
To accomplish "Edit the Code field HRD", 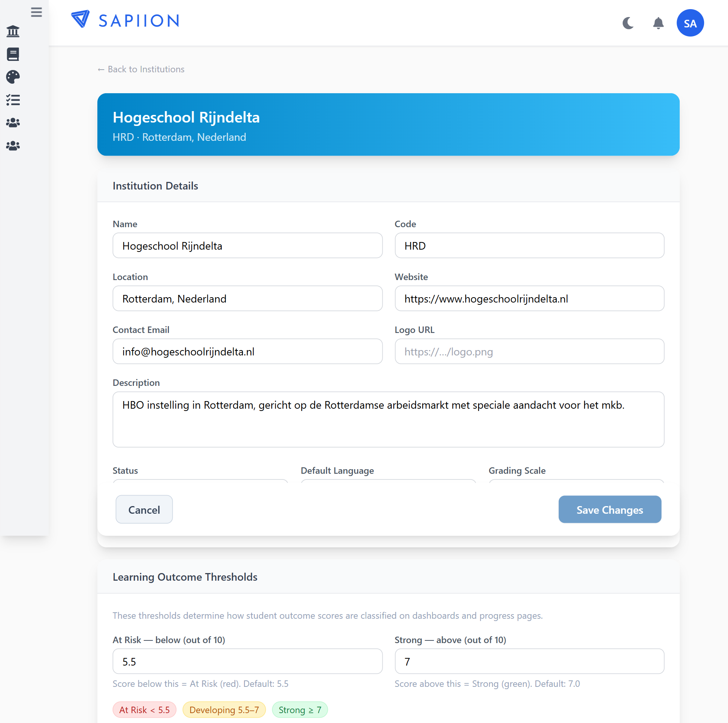I will [529, 245].
